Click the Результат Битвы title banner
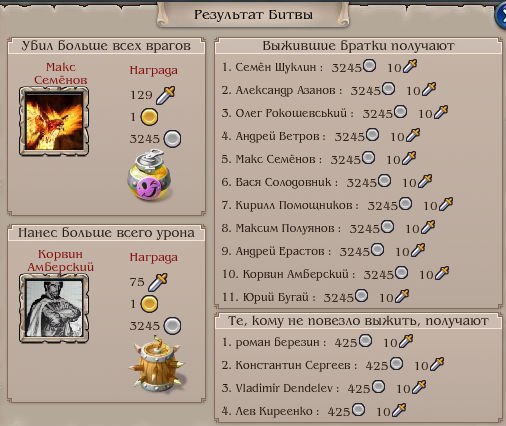 tap(253, 15)
